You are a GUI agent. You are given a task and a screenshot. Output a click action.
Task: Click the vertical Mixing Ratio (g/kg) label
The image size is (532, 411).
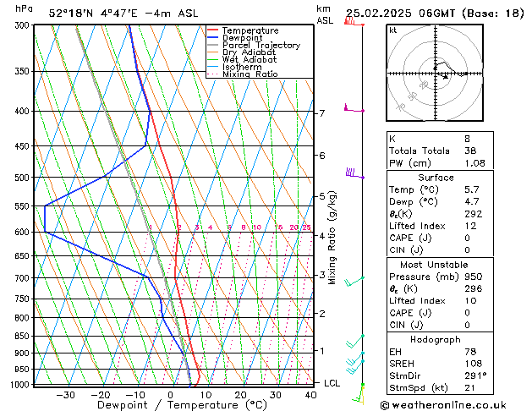[332, 238]
